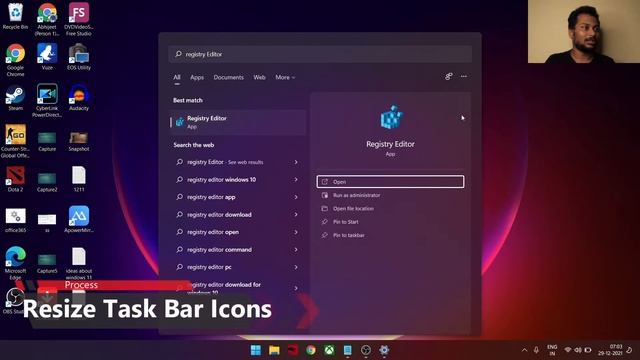Open the office365 desktop file

15,220
